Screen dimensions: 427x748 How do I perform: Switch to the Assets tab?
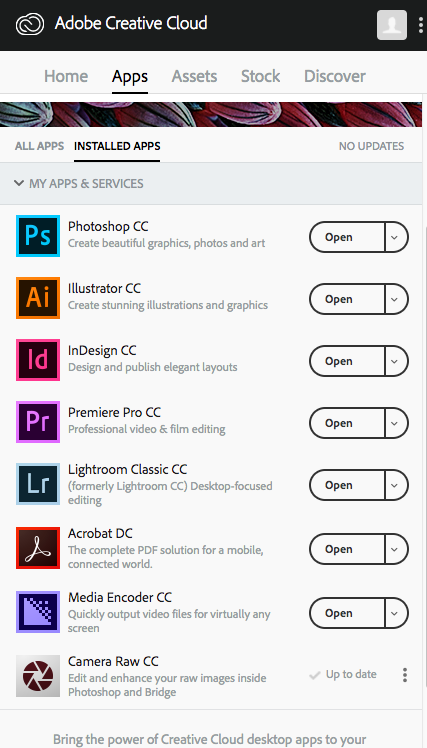pos(194,76)
